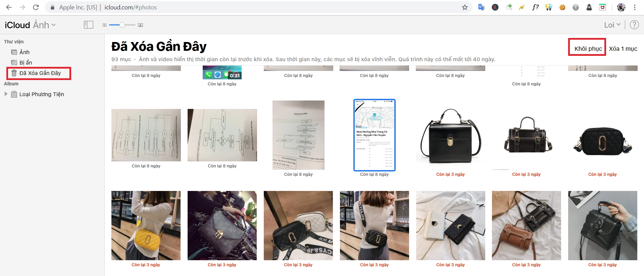644x276 pixels.
Task: Click the small thumbnail zoom-out icon
Action: click(x=104, y=25)
